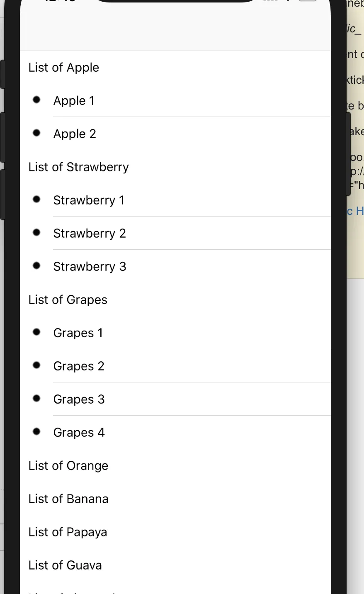This screenshot has height=594, width=364.
Task: Choose the Grapes 4 text label
Action: 79,433
